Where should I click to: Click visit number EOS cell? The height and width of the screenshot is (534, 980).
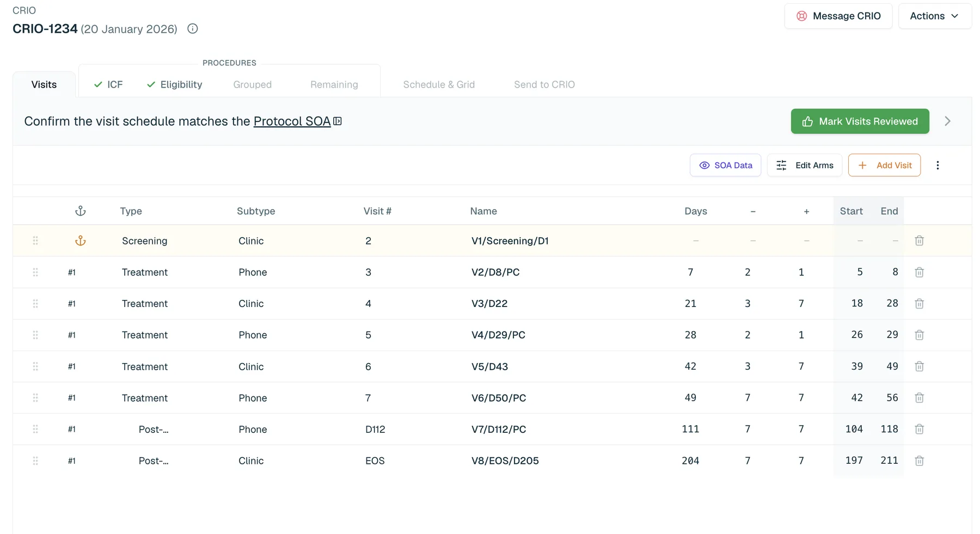[375, 461]
